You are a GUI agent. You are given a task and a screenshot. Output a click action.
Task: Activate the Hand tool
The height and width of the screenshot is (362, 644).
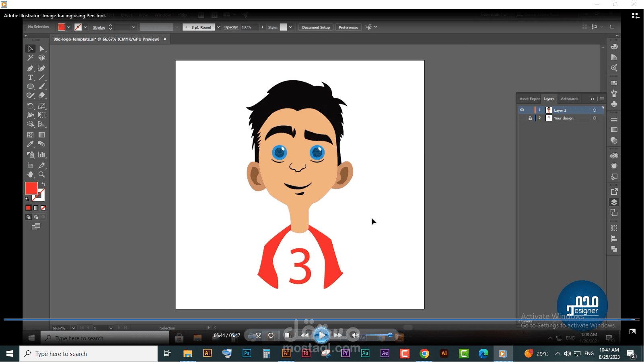[30, 174]
